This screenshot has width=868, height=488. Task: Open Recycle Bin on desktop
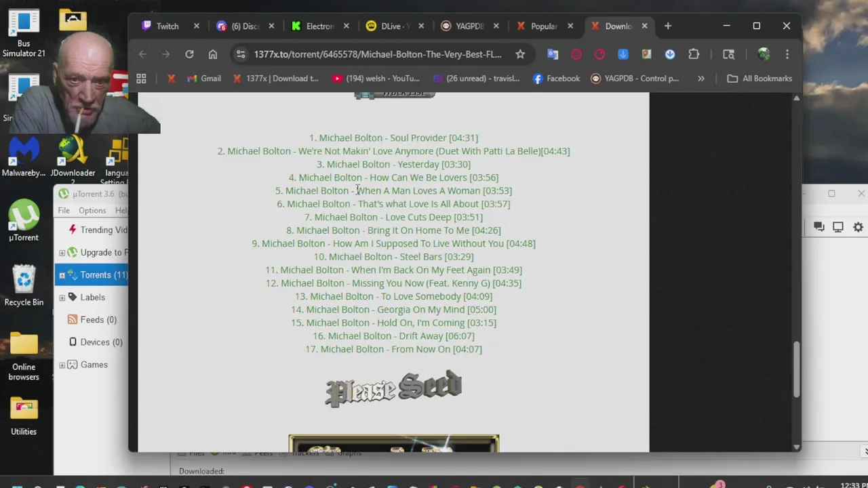(x=24, y=285)
